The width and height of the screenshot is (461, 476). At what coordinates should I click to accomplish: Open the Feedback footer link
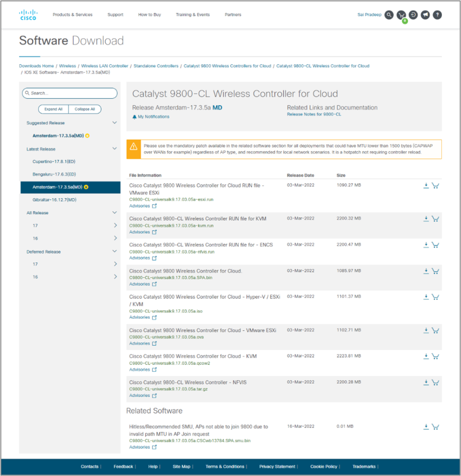tap(123, 467)
